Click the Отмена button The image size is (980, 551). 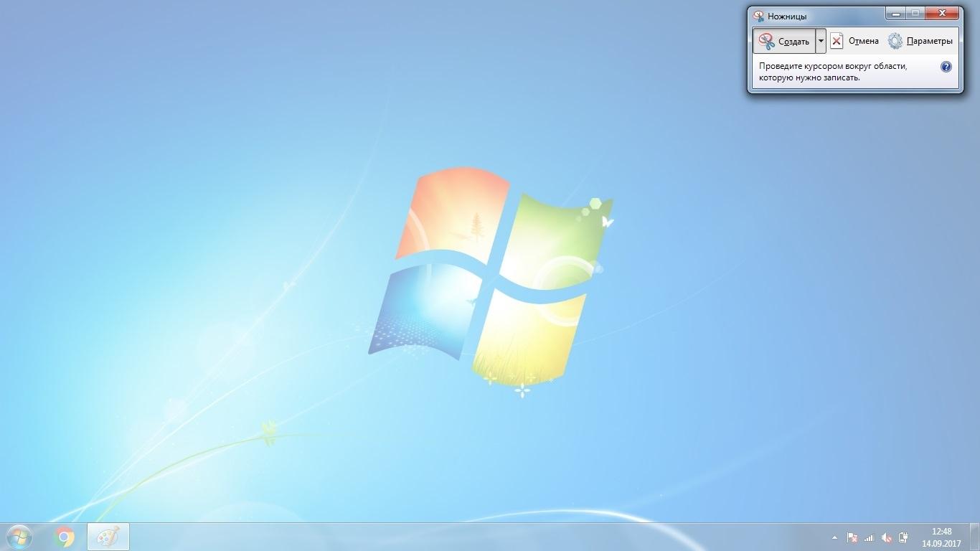tap(854, 41)
